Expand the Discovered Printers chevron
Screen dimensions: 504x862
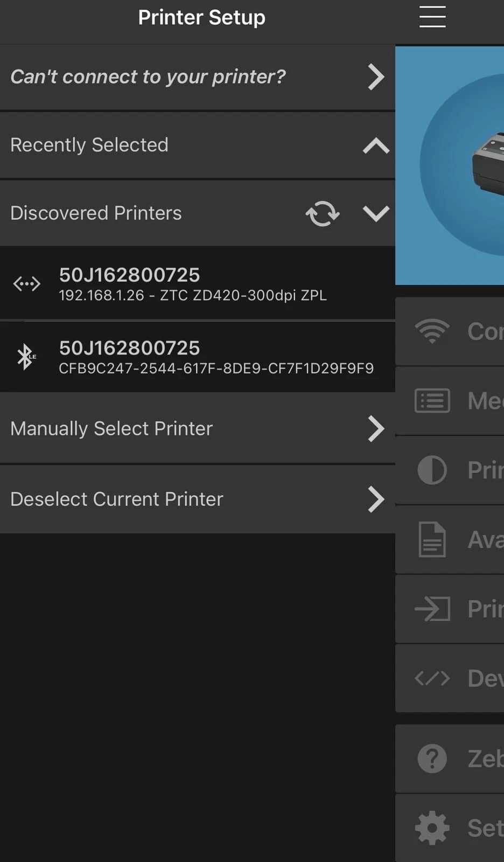click(x=376, y=213)
